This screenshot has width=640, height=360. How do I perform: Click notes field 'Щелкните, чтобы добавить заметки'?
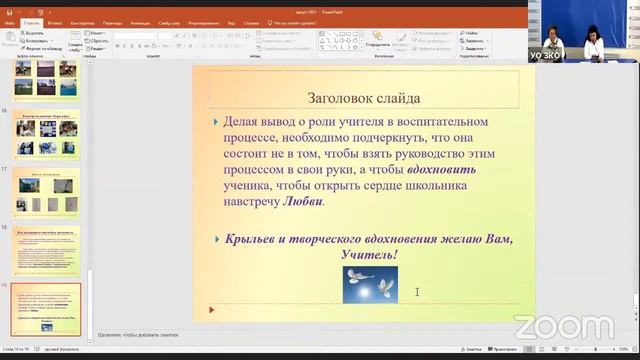click(138, 335)
